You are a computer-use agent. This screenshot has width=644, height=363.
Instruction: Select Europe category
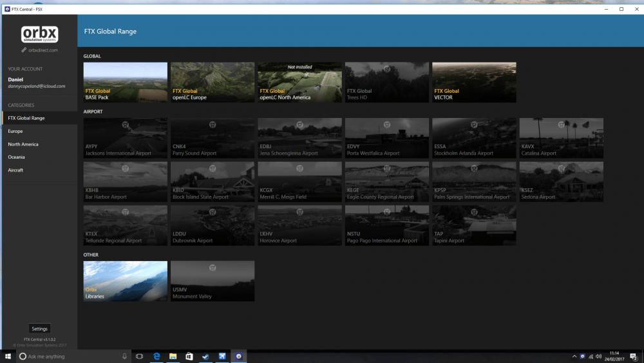click(40, 131)
